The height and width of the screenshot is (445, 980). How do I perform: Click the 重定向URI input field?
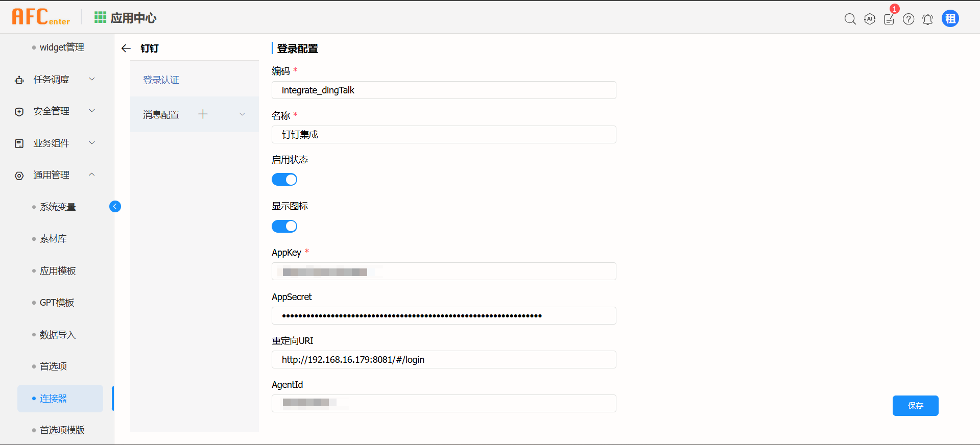(x=443, y=360)
